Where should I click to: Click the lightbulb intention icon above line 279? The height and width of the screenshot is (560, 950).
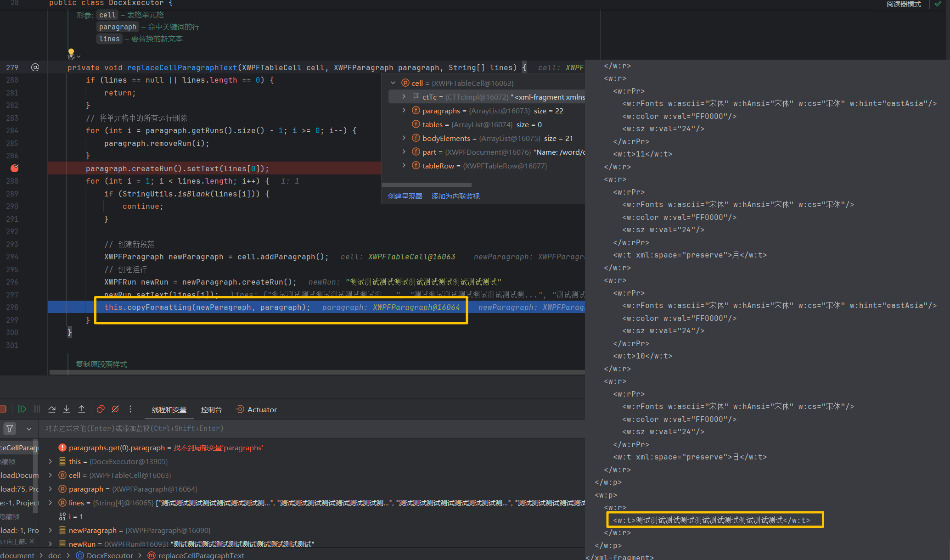click(x=71, y=53)
